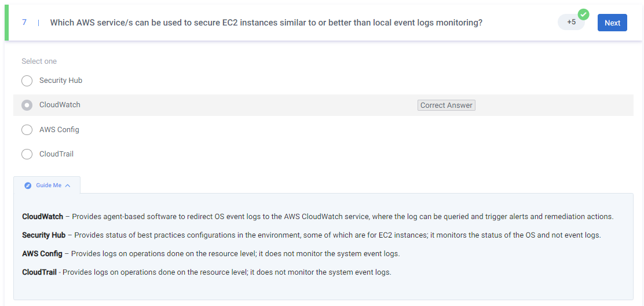The width and height of the screenshot is (644, 306).
Task: Click the question title about EC2 instances
Action: point(266,23)
